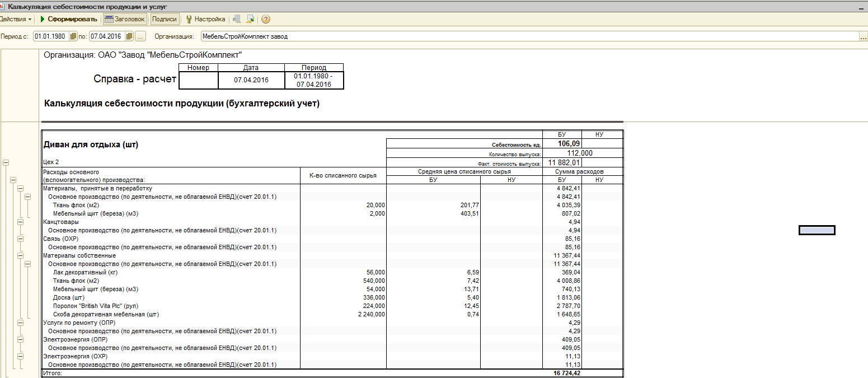This screenshot has height=378, width=868.
Task: Collapse the Цех 2 group level
Action: pyautogui.click(x=6, y=162)
